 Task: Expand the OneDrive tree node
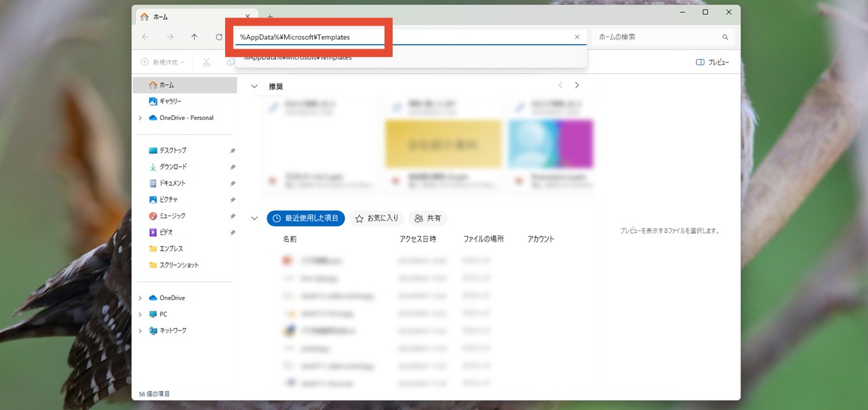click(140, 298)
